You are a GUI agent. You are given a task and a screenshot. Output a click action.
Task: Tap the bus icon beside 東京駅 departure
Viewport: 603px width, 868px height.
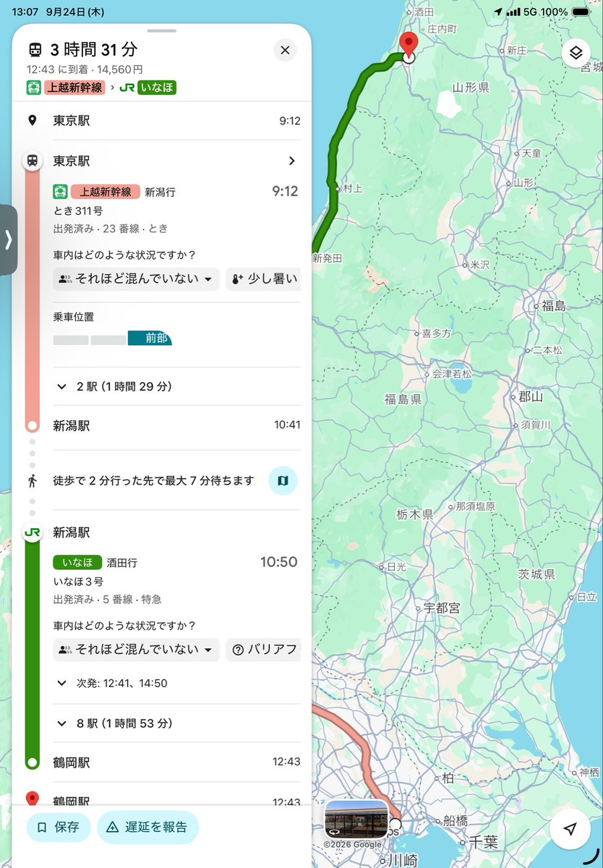(x=32, y=161)
